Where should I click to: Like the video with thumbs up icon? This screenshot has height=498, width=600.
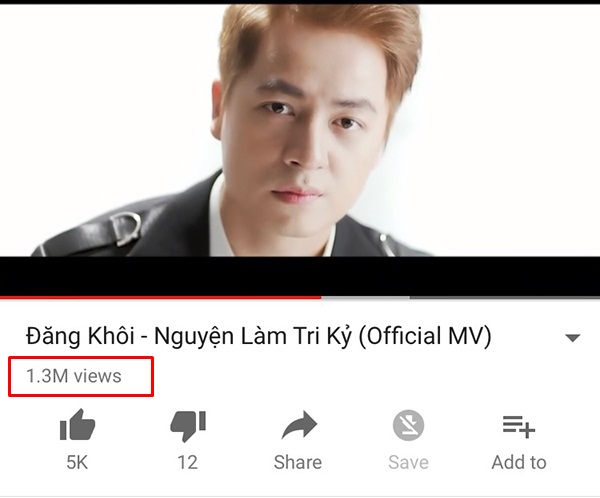(x=77, y=425)
